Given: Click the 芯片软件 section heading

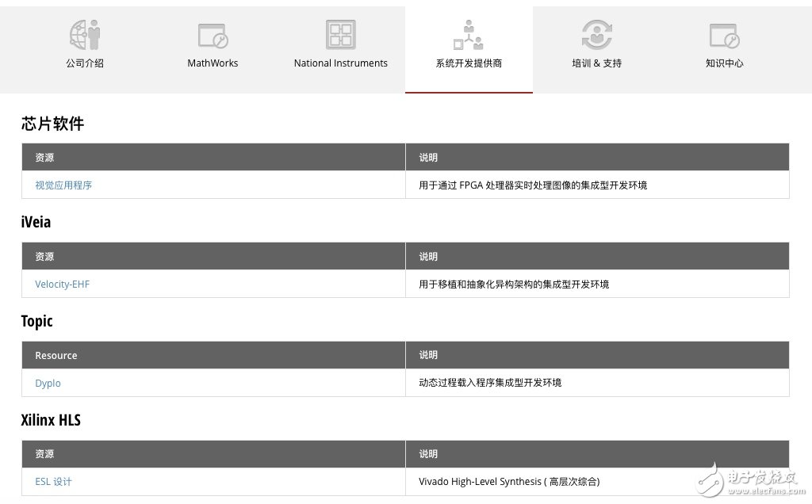Looking at the screenshot, I should [x=52, y=124].
